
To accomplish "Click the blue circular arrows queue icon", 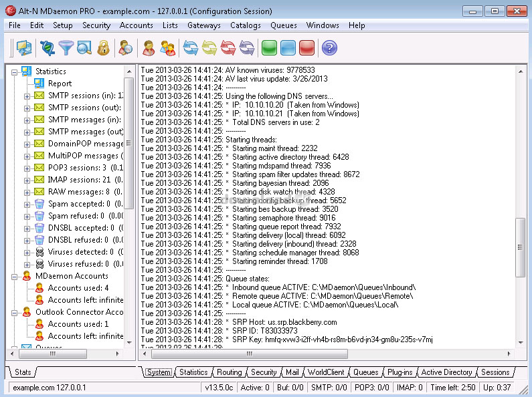I will pos(190,47).
